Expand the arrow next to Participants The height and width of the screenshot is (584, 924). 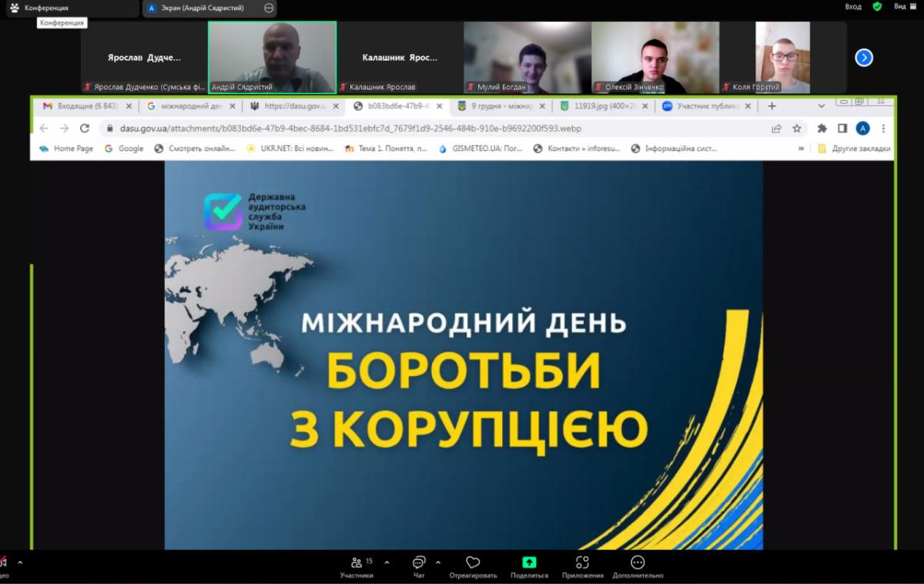(x=387, y=562)
